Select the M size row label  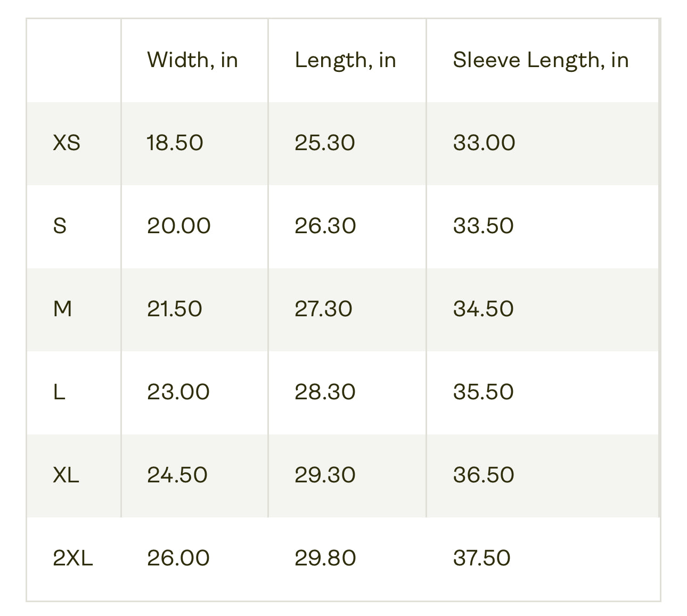click(62, 309)
